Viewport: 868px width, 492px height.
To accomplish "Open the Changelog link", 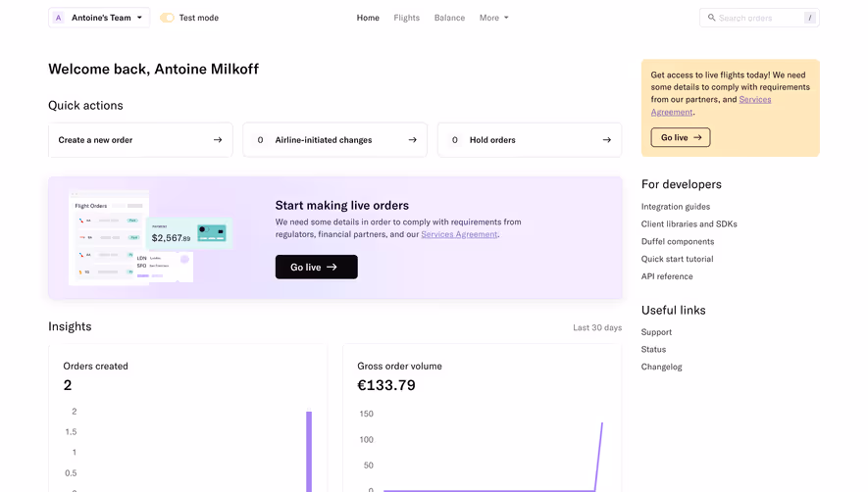I will click(x=661, y=367).
